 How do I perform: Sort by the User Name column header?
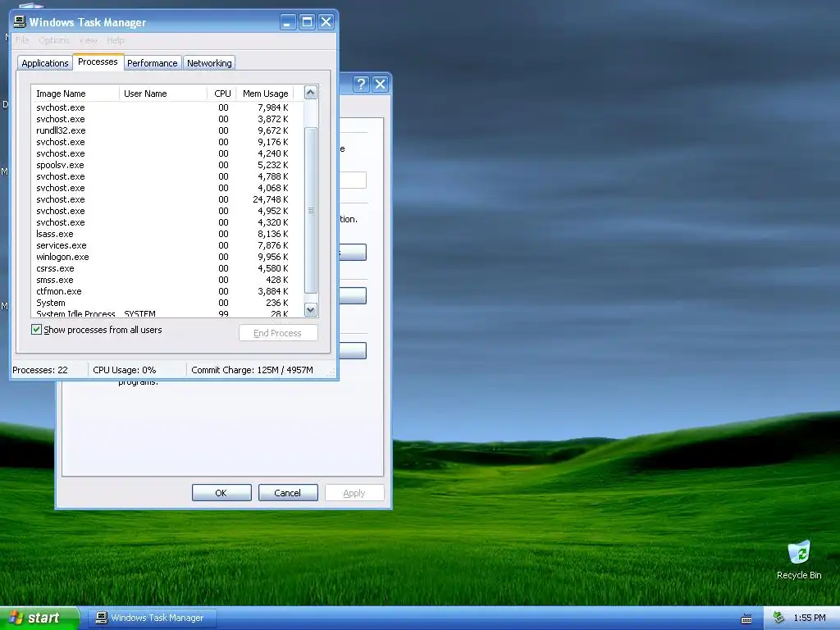[x=163, y=94]
